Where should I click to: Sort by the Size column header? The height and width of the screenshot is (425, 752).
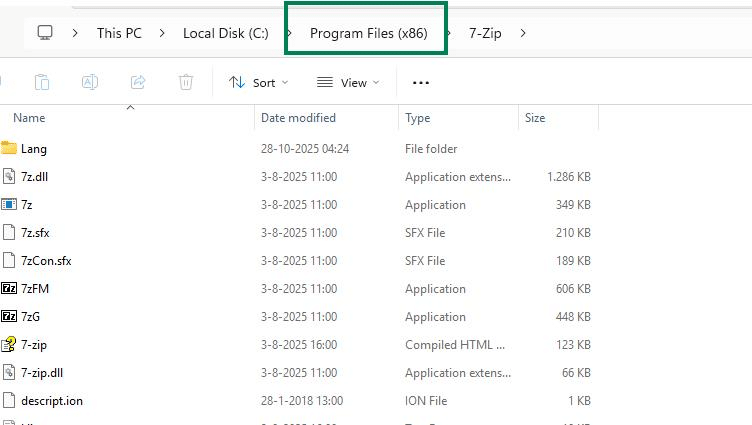[x=535, y=118]
